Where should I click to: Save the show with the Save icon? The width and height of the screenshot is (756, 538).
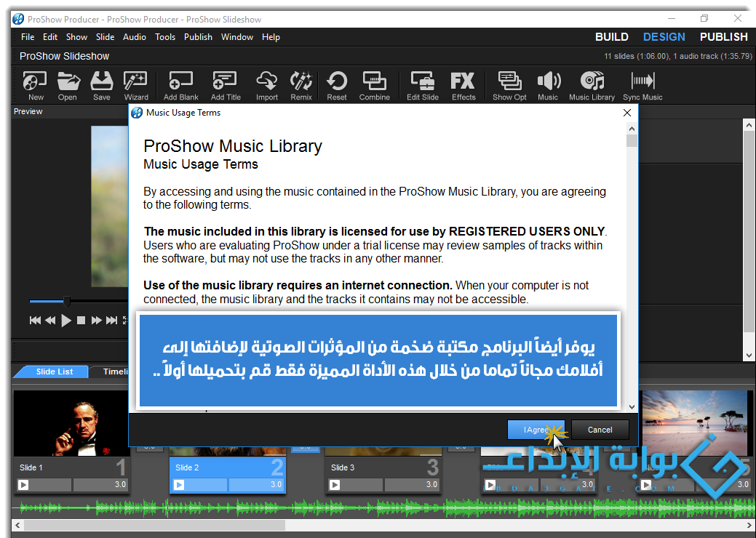[x=102, y=86]
